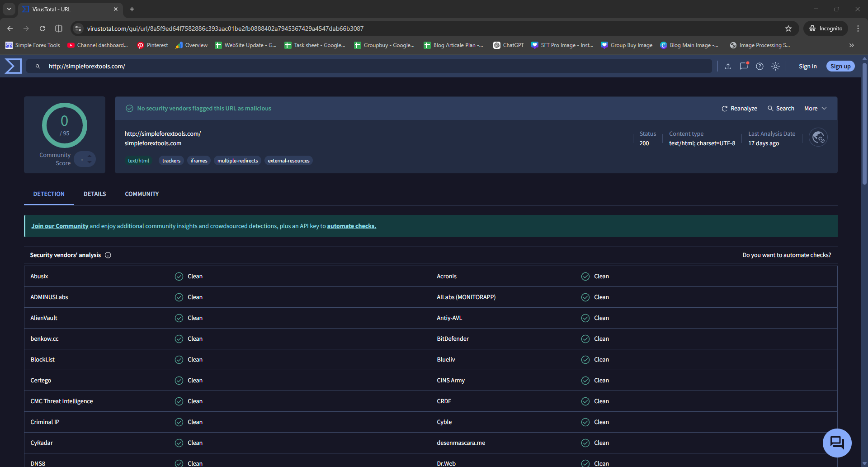Switch to the DETAILS tab

(95, 194)
